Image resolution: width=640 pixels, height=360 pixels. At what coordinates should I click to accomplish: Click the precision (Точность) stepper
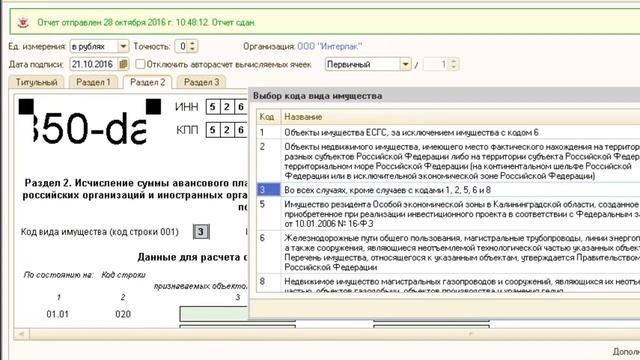[x=192, y=46]
